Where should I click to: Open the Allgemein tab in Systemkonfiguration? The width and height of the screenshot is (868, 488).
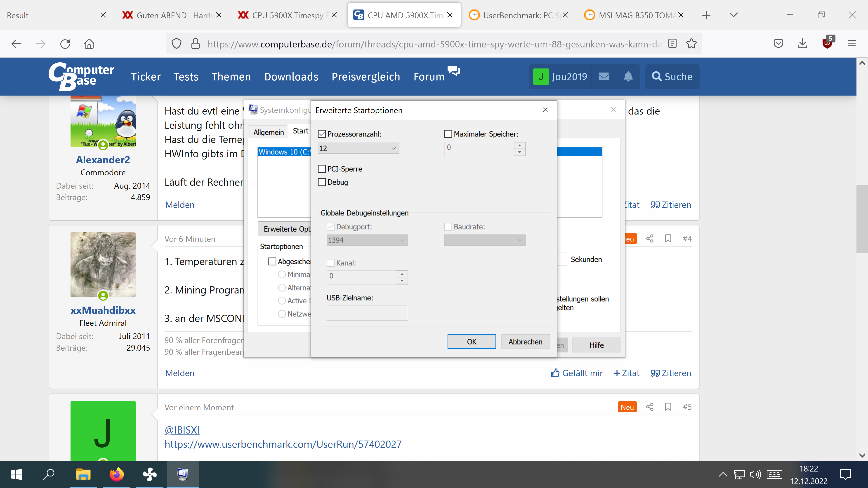pyautogui.click(x=268, y=132)
